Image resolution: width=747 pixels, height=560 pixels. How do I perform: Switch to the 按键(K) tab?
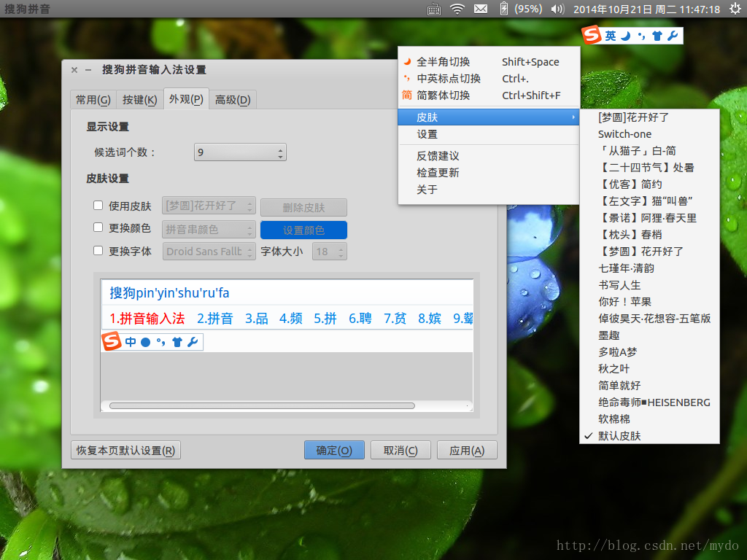coord(139,99)
